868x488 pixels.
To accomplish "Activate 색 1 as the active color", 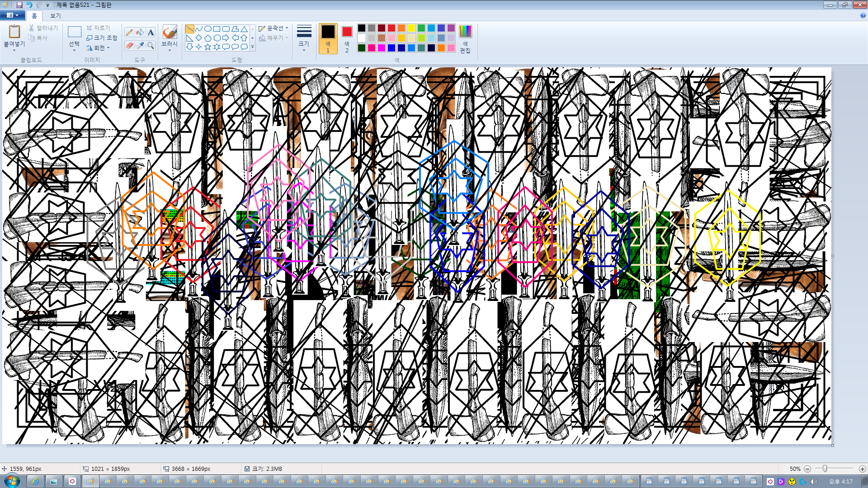I will (328, 39).
